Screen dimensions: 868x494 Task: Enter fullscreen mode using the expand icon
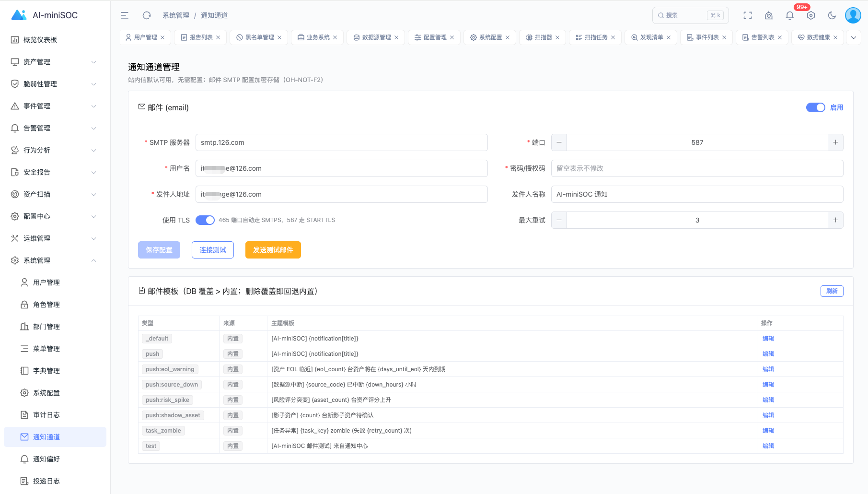click(x=748, y=15)
